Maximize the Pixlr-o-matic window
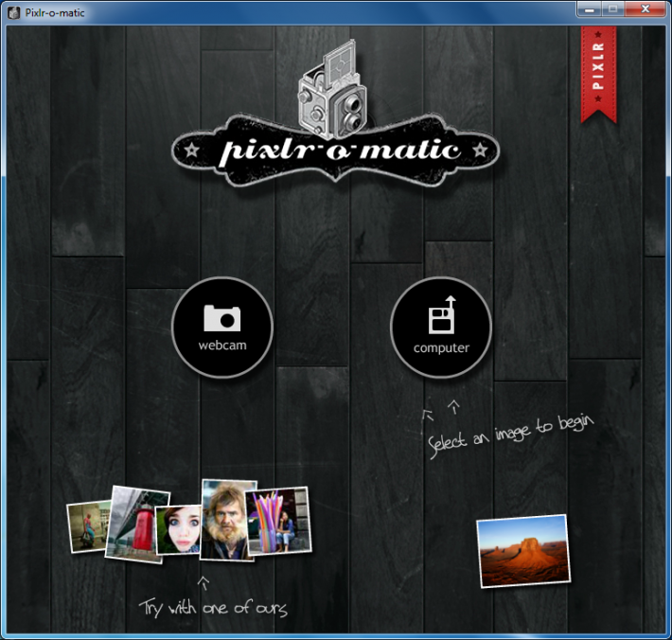This screenshot has height=640, width=672. [x=613, y=9]
